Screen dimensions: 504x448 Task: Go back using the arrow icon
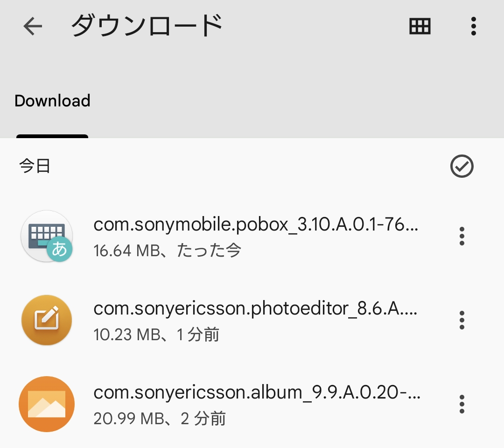click(33, 26)
